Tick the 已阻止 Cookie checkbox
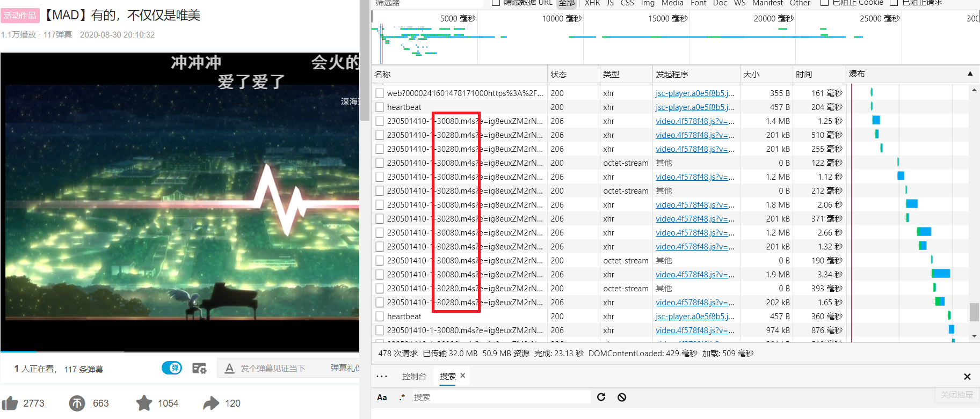980x419 pixels. (824, 3)
